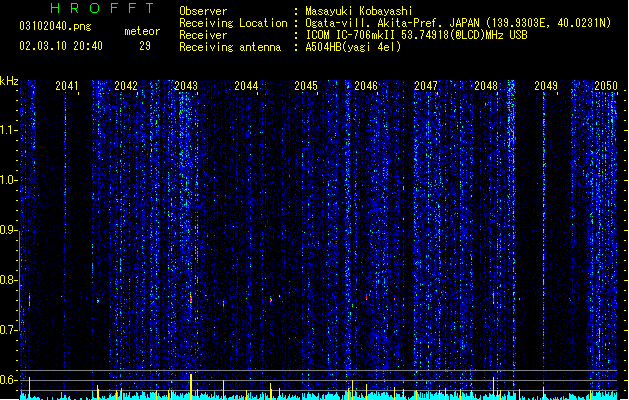The height and width of the screenshot is (400, 629).
Task: Click the Receiving antenna label
Action: pos(230,47)
